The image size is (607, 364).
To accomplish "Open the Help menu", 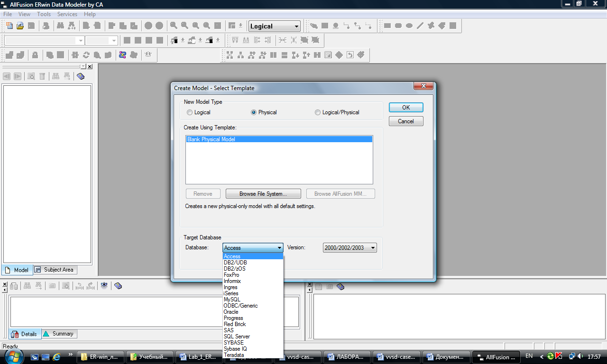I will tap(90, 14).
